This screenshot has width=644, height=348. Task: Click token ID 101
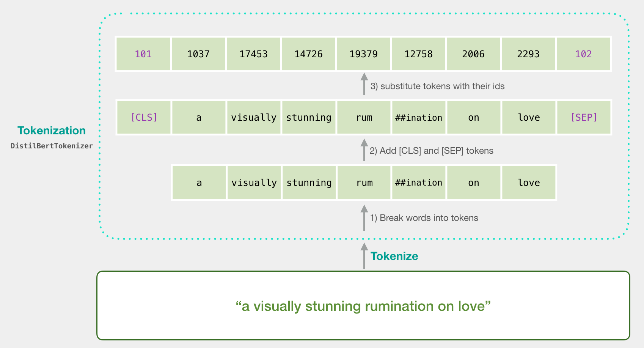143,54
